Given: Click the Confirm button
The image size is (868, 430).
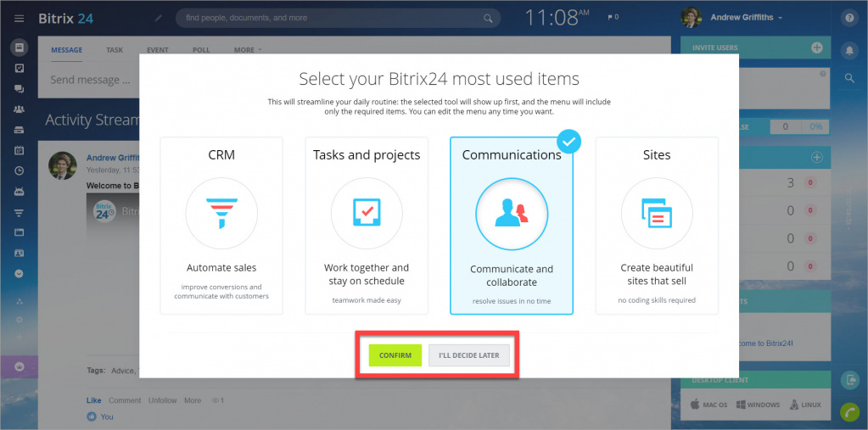Looking at the screenshot, I should tap(395, 355).
